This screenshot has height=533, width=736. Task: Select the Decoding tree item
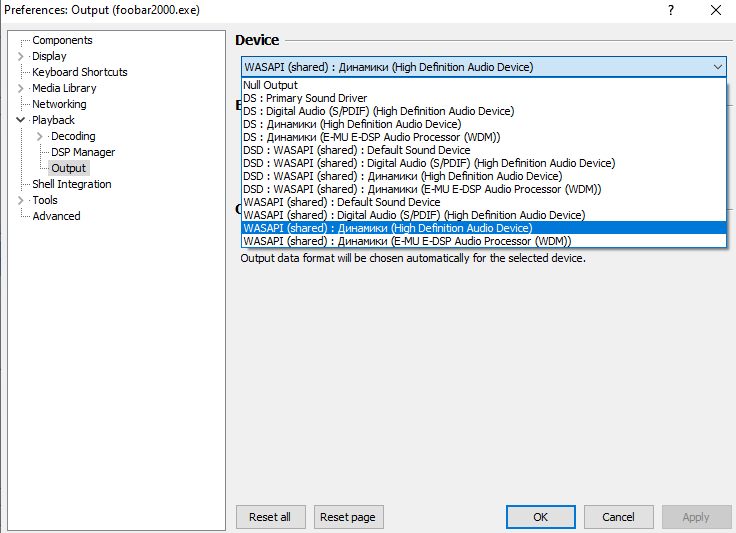point(73,136)
